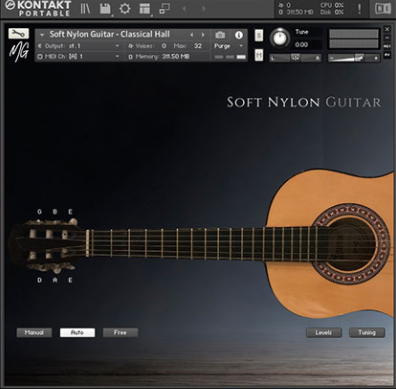Click the Output speaker icon

point(40,46)
